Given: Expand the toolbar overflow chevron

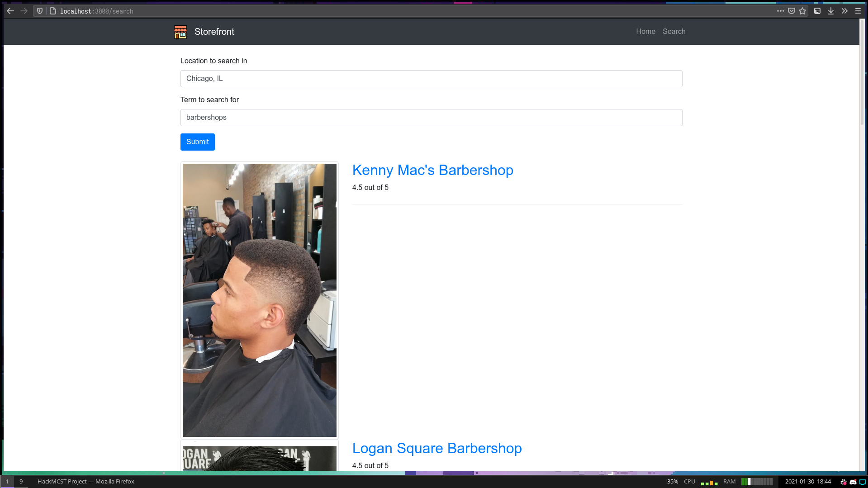Looking at the screenshot, I should pos(844,11).
